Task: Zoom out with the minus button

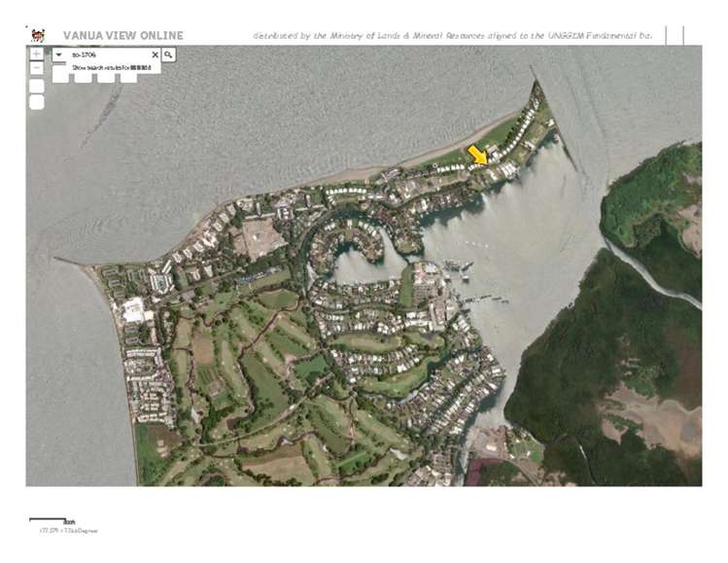Action: 37,68
